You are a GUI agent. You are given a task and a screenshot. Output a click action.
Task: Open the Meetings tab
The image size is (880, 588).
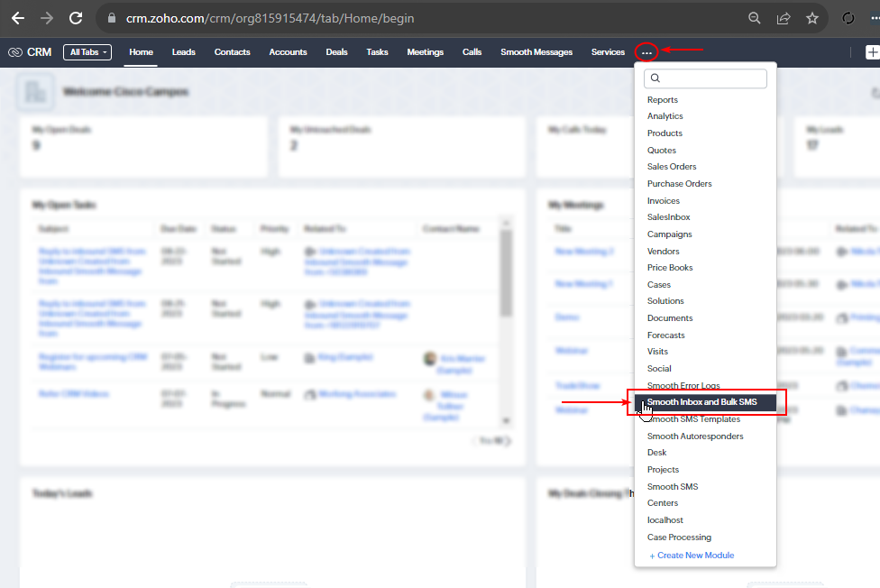click(426, 52)
